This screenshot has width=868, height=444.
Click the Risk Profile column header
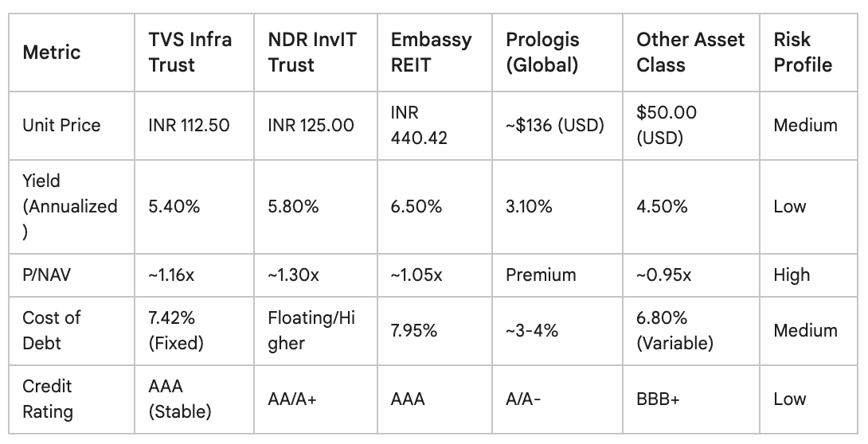[x=808, y=53]
